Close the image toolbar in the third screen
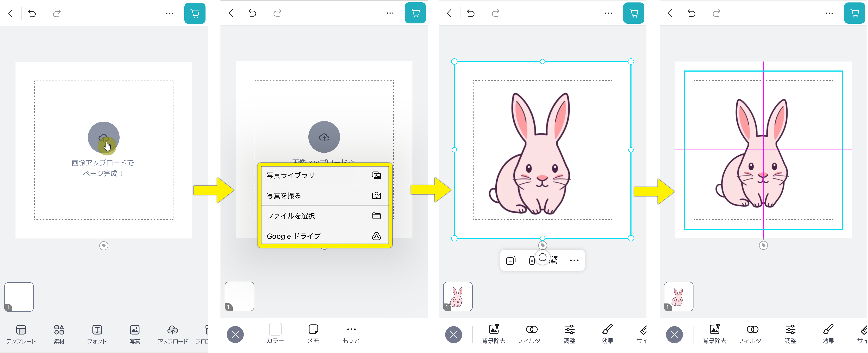 (453, 334)
